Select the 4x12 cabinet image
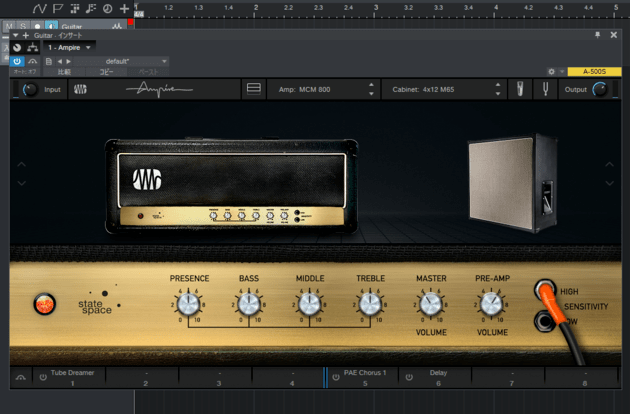Image resolution: width=630 pixels, height=414 pixels. click(x=510, y=184)
